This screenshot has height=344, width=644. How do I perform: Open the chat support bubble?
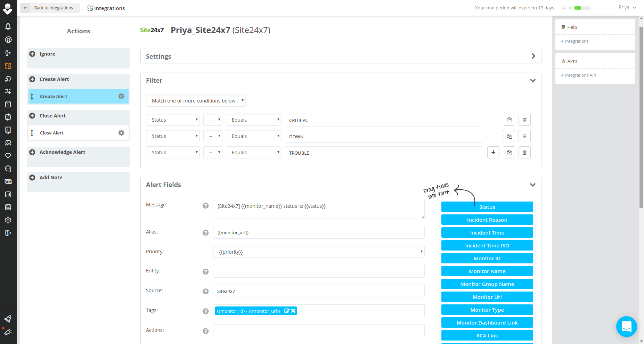point(626,326)
